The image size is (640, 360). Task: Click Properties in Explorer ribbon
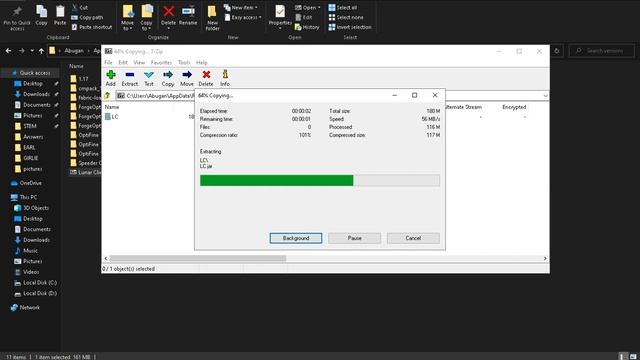(280, 17)
